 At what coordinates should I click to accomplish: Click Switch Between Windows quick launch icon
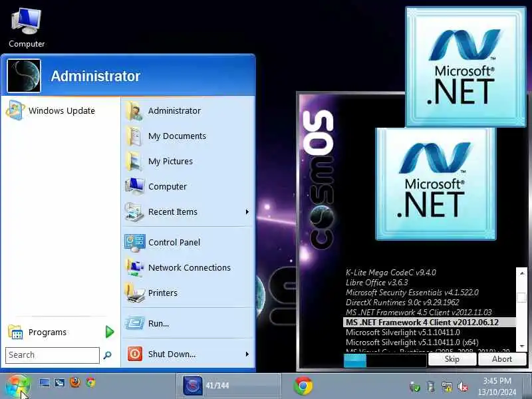[x=60, y=383]
